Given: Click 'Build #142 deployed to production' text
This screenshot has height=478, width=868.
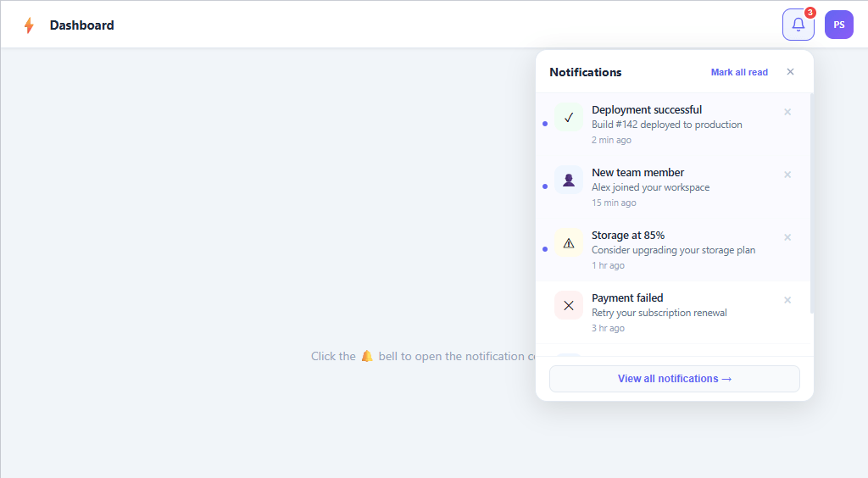Looking at the screenshot, I should [x=666, y=125].
